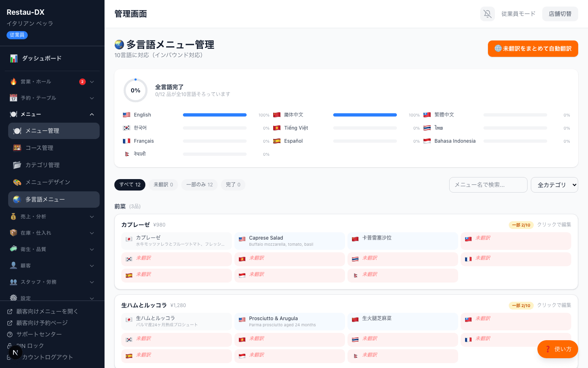Viewport: 588px width, 368px height.
Task: Click the US flag in the English progress row
Action: click(x=127, y=115)
